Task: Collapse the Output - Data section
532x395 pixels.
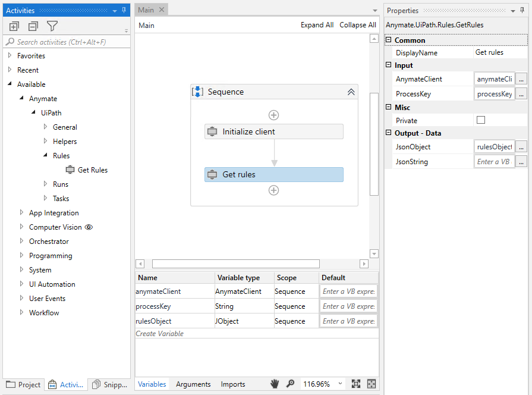Action: pos(389,133)
